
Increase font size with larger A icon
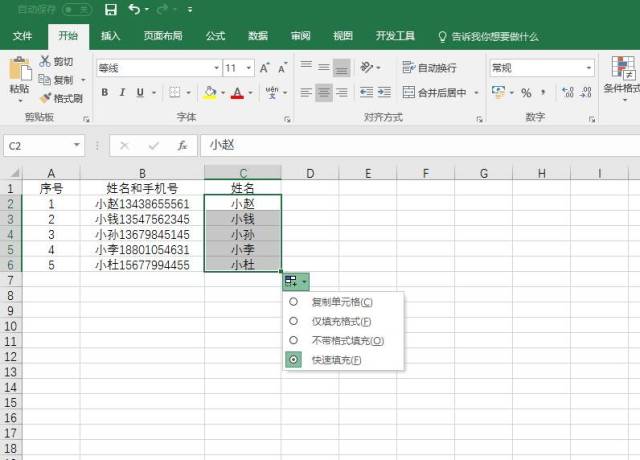click(264, 68)
